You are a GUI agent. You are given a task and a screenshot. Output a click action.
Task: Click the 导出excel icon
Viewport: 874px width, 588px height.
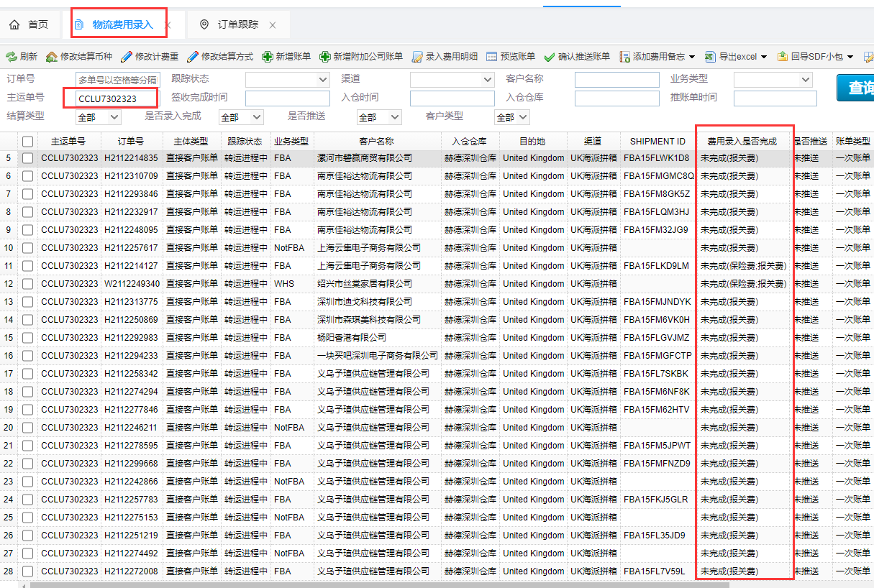710,57
